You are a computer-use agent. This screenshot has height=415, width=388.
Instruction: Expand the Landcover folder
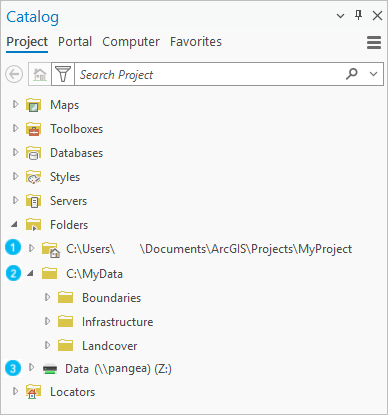coord(47,345)
